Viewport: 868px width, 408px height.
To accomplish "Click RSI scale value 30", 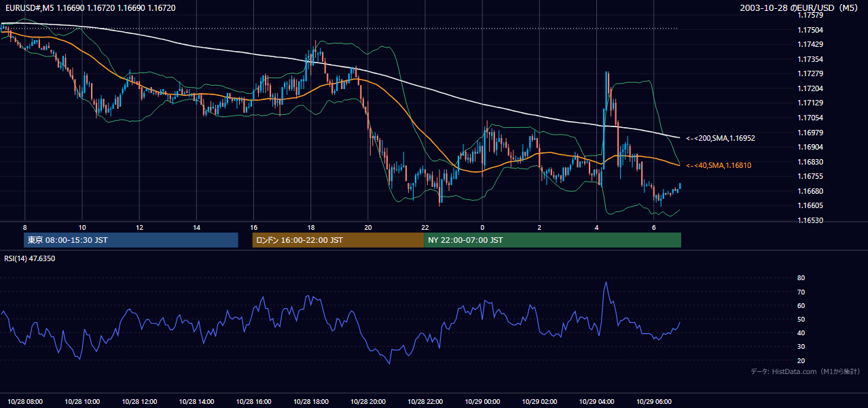I will point(801,347).
